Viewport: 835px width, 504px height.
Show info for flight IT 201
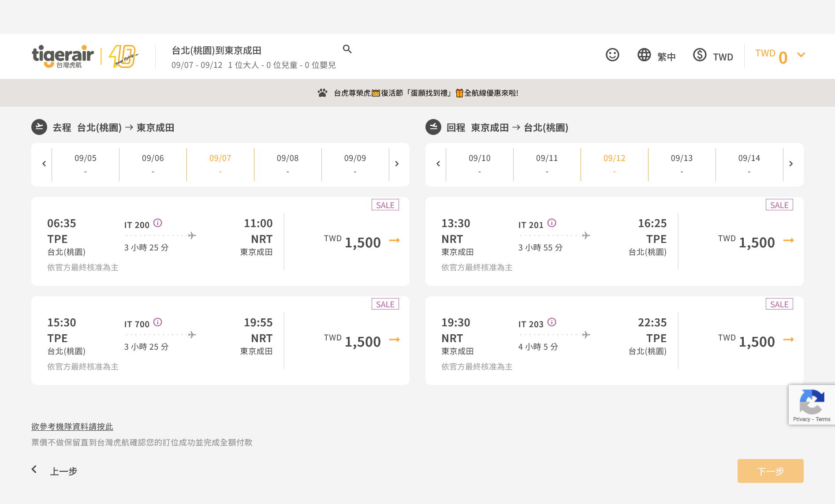(552, 223)
